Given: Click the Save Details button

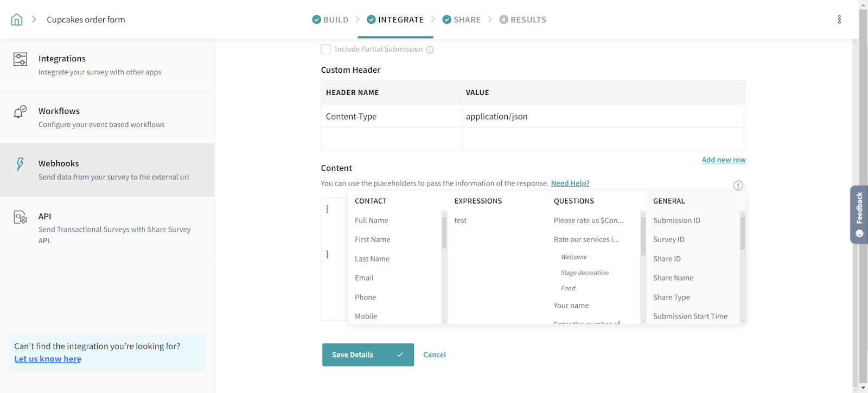Looking at the screenshot, I should 368,354.
